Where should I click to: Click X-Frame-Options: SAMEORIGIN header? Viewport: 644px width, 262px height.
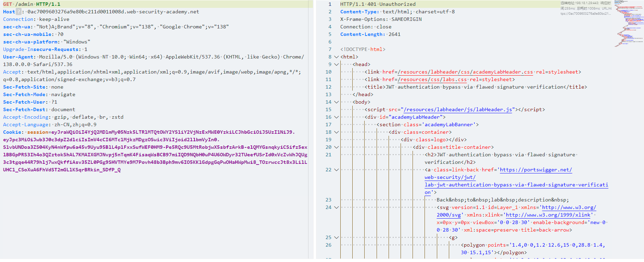[381, 19]
